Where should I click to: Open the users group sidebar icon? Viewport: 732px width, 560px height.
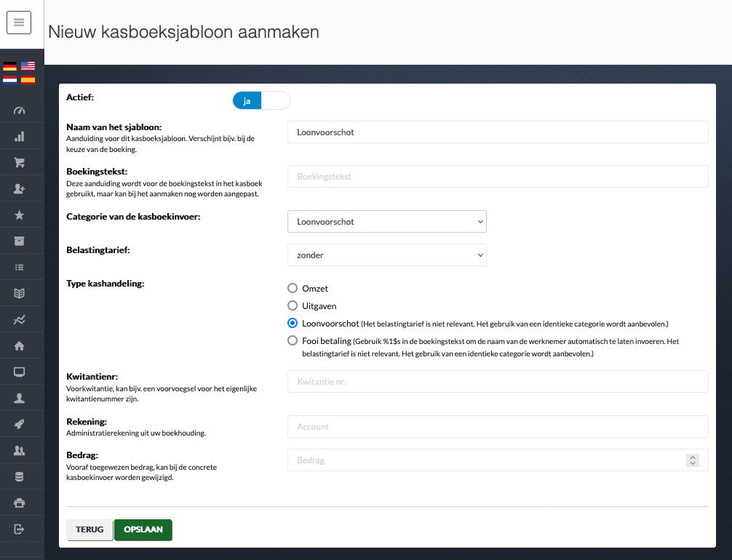pos(19,450)
